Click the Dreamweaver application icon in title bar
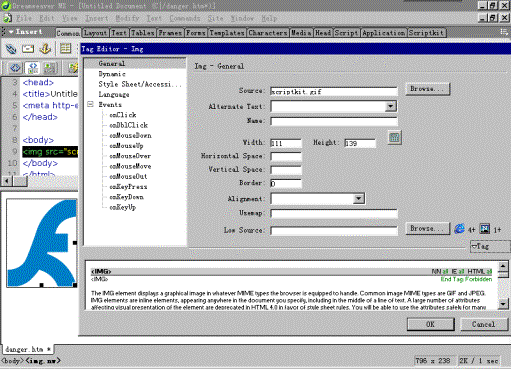Viewport: 511px width, 369px height. point(6,6)
